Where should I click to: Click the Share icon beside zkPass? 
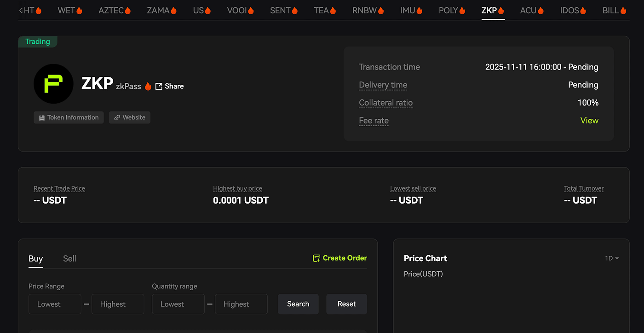tap(158, 86)
